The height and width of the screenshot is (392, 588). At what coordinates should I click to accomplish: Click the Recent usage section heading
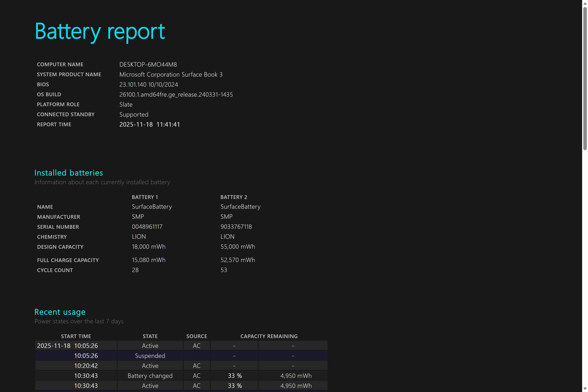60,312
